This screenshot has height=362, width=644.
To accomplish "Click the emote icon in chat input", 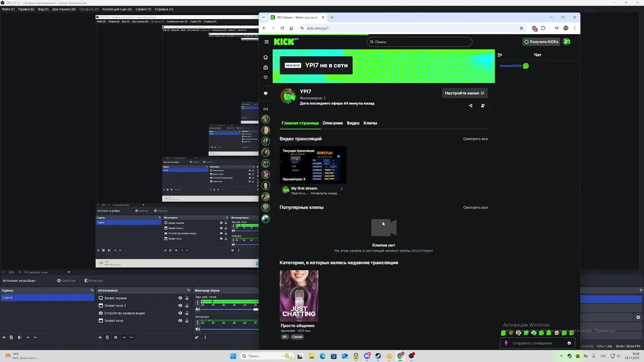I will point(569,343).
